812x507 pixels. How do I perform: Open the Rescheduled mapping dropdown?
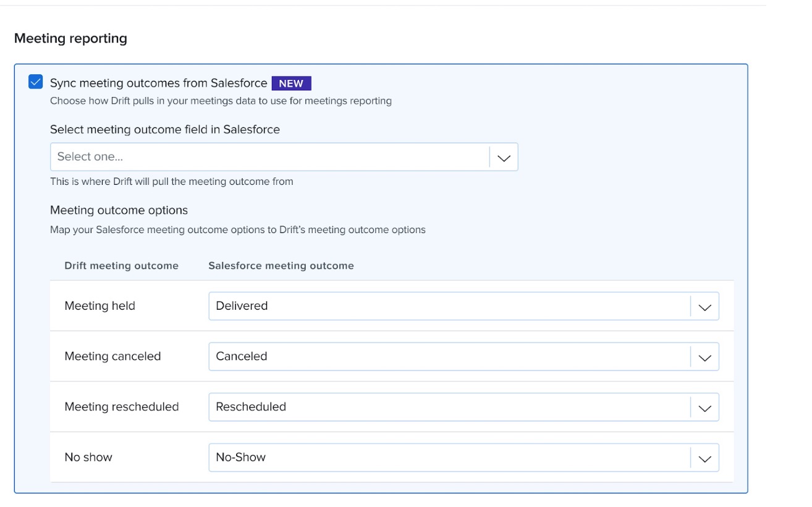[463, 407]
